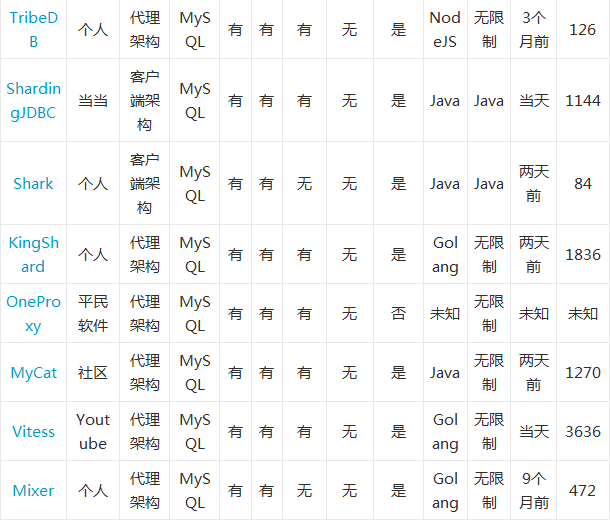This screenshot has width=610, height=520.
Task: Click Golang in the Mixer row
Action: pos(445,491)
